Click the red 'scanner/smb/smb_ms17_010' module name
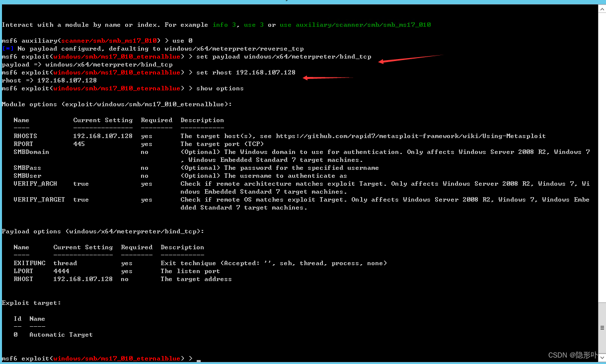Screen dimensions: 606x364 pos(109,41)
